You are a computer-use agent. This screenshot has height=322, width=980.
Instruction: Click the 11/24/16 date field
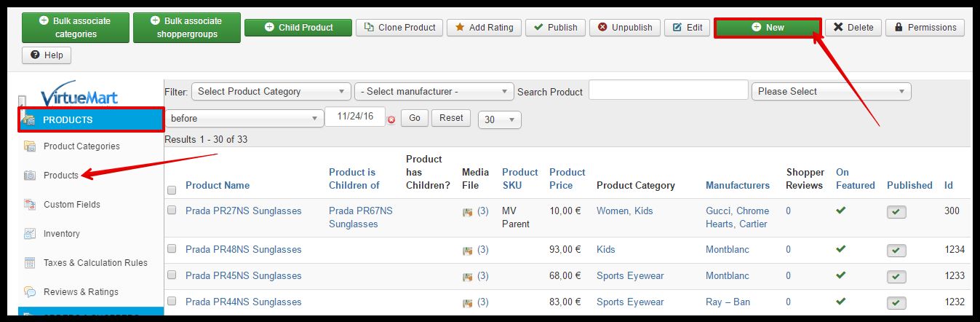coord(355,117)
